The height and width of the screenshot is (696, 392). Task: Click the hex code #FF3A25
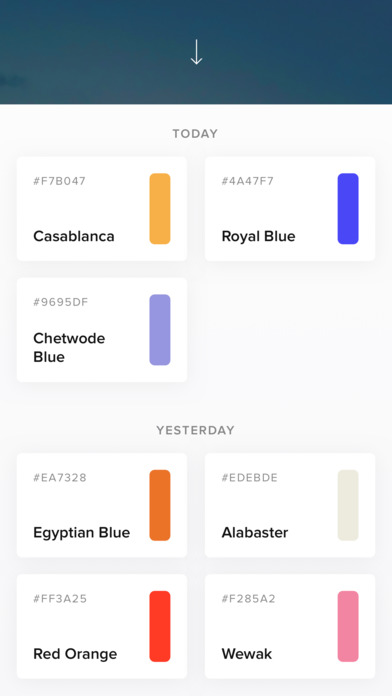pyautogui.click(x=60, y=599)
